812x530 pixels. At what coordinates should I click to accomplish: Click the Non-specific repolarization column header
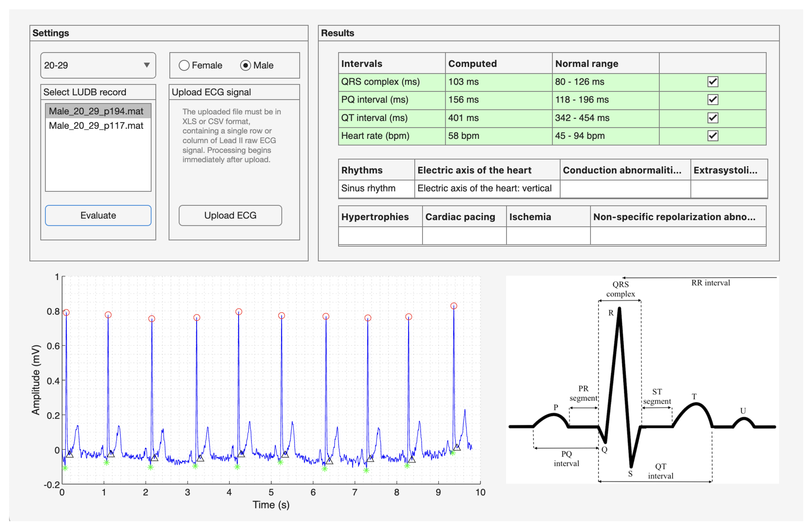(x=678, y=217)
